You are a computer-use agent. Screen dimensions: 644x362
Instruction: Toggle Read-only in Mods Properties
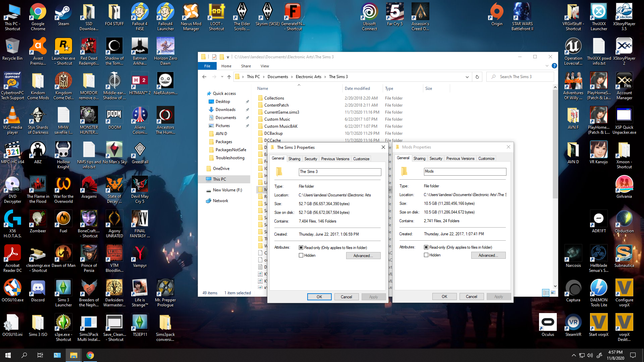pyautogui.click(x=426, y=247)
